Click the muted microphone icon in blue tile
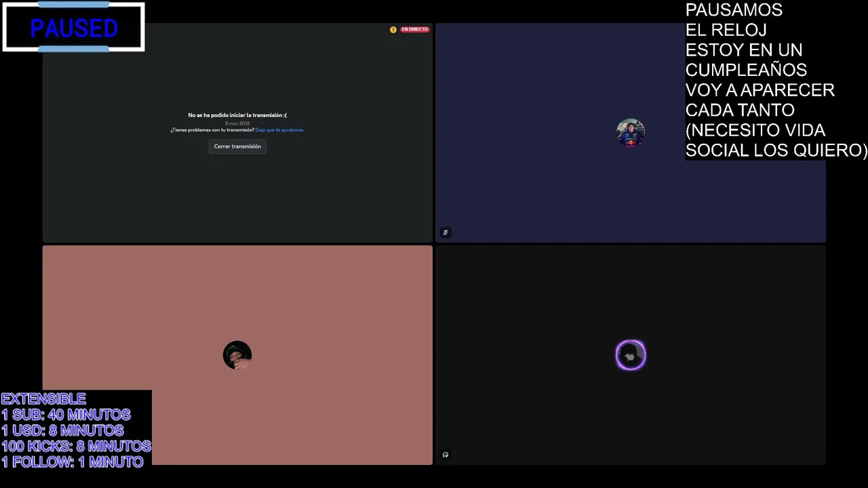Viewport: 868px width, 488px height. point(446,232)
